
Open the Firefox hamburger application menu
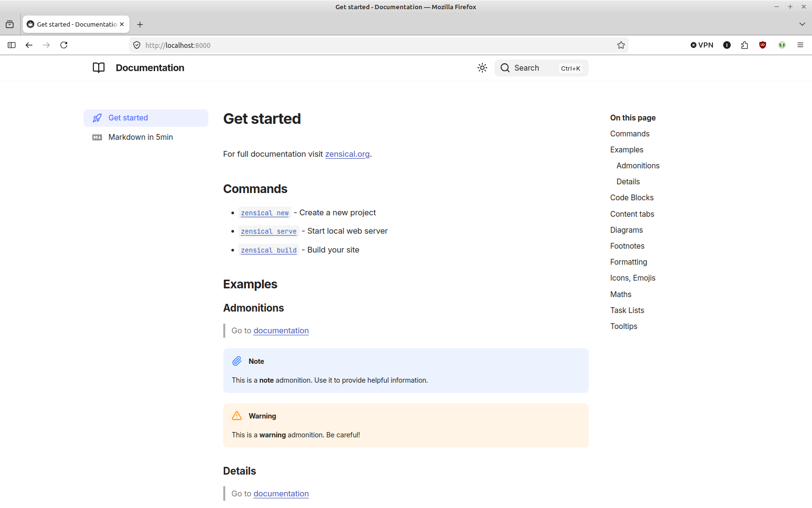point(800,45)
